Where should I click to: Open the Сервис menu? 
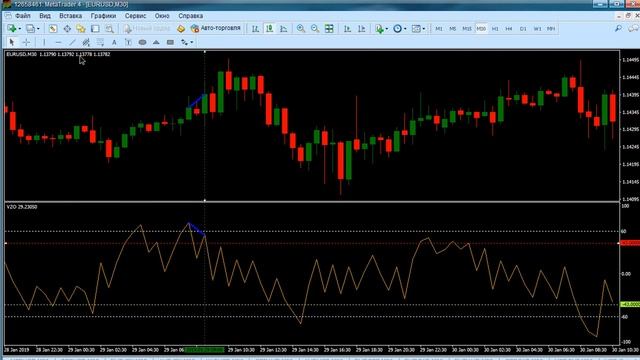(x=135, y=16)
